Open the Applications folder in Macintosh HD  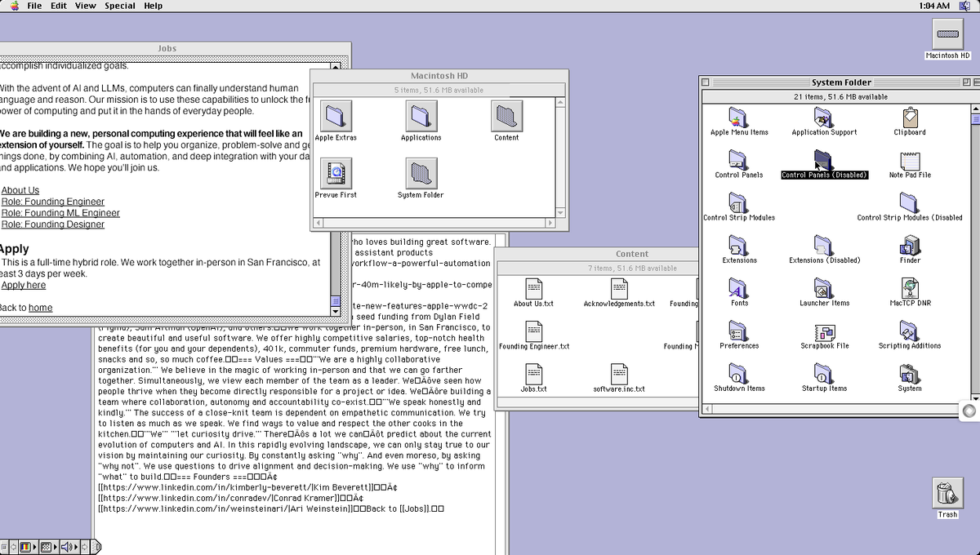(421, 116)
